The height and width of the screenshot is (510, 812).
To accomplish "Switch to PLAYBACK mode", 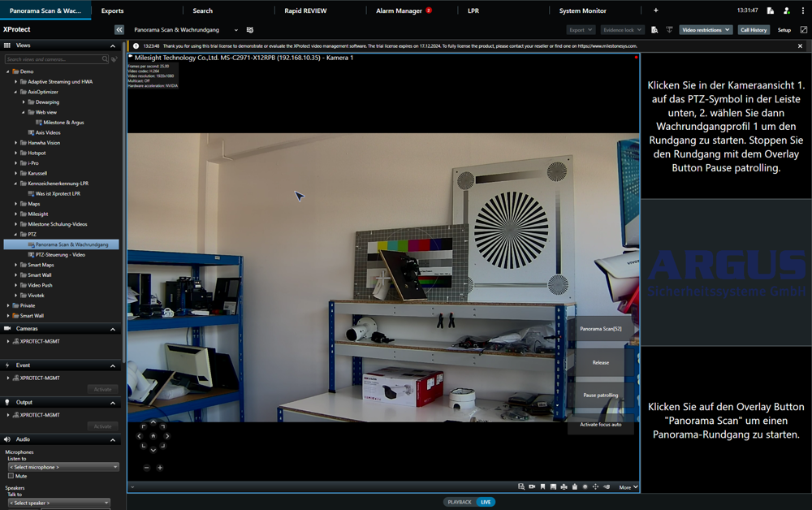I will [x=460, y=502].
